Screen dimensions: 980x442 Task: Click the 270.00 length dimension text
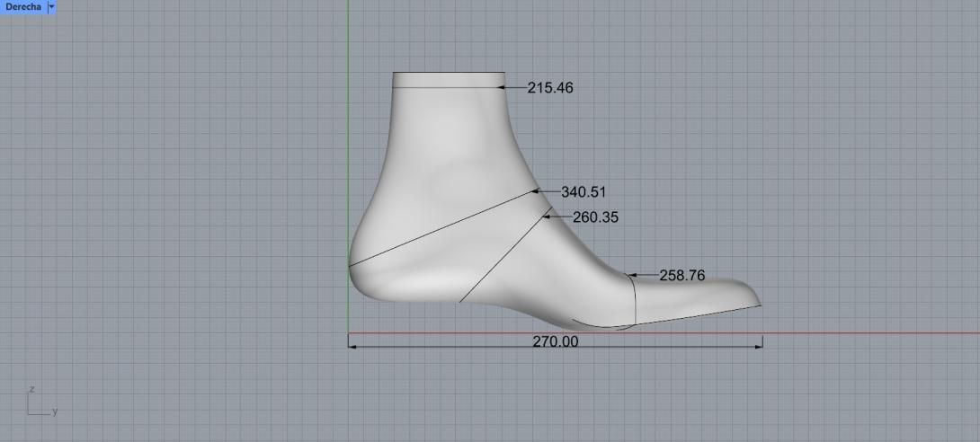coord(556,342)
